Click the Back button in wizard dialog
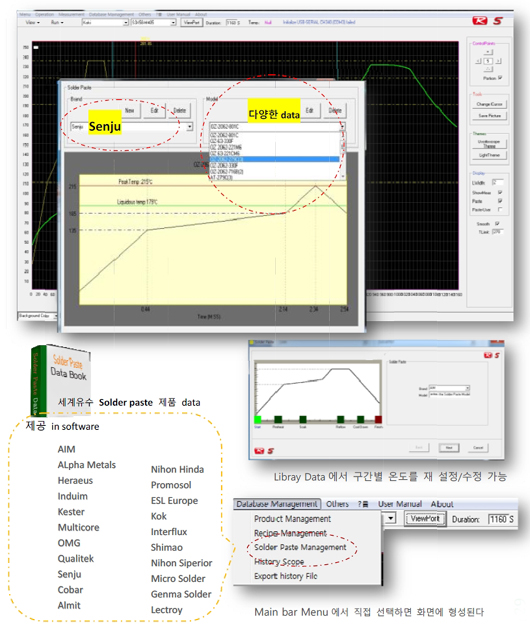The height and width of the screenshot is (628, 530). [x=419, y=448]
